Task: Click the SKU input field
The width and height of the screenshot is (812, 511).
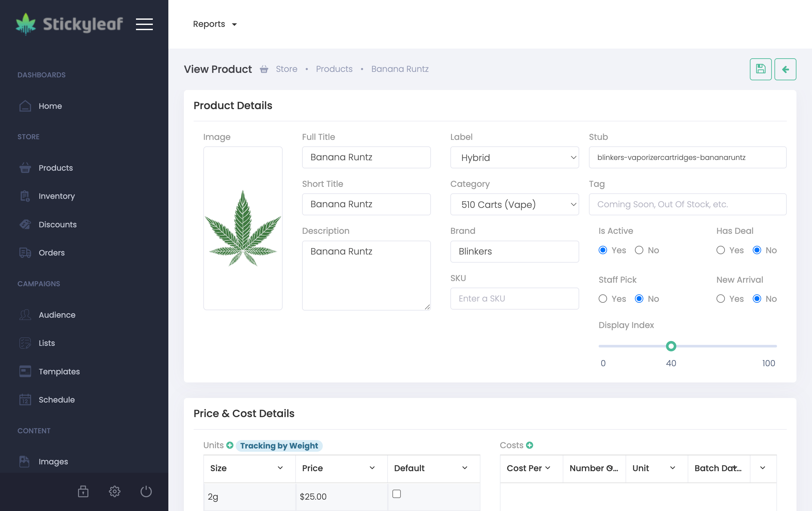Action: [x=514, y=299]
